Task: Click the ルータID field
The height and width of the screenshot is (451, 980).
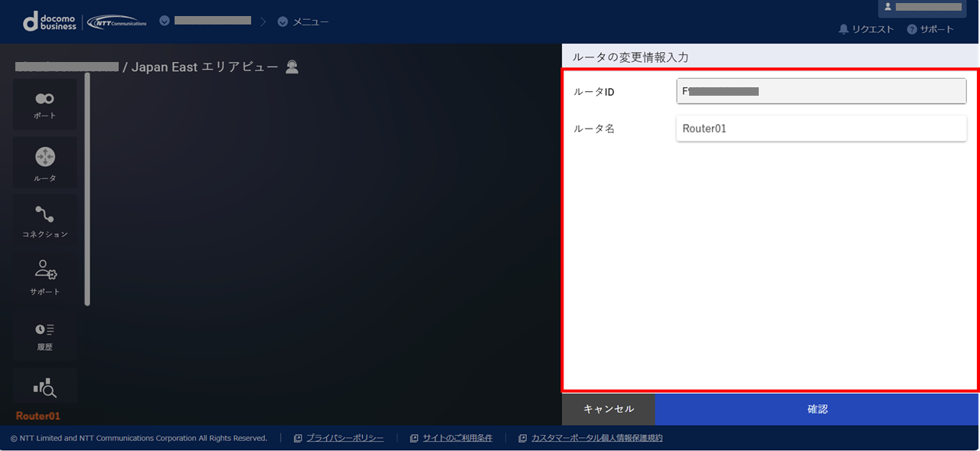Action: 821,91
